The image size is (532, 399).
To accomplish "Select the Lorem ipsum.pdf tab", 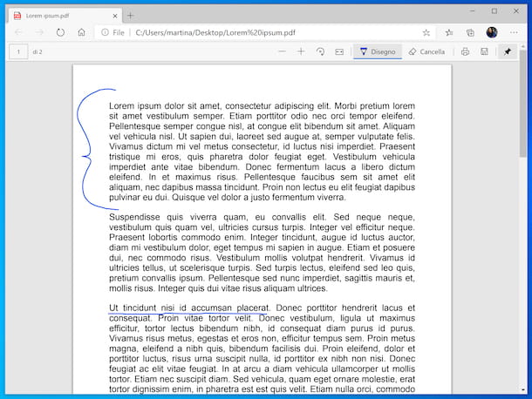I will (65, 16).
